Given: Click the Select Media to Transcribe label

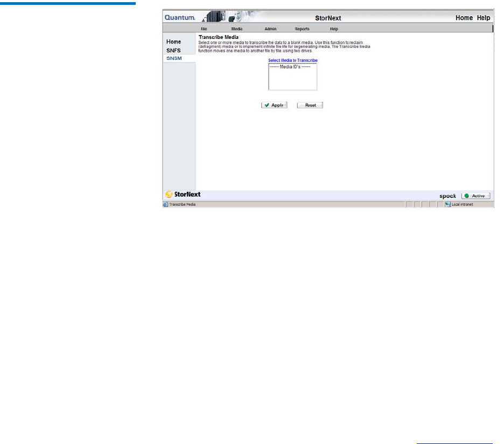Looking at the screenshot, I should pyautogui.click(x=293, y=60).
